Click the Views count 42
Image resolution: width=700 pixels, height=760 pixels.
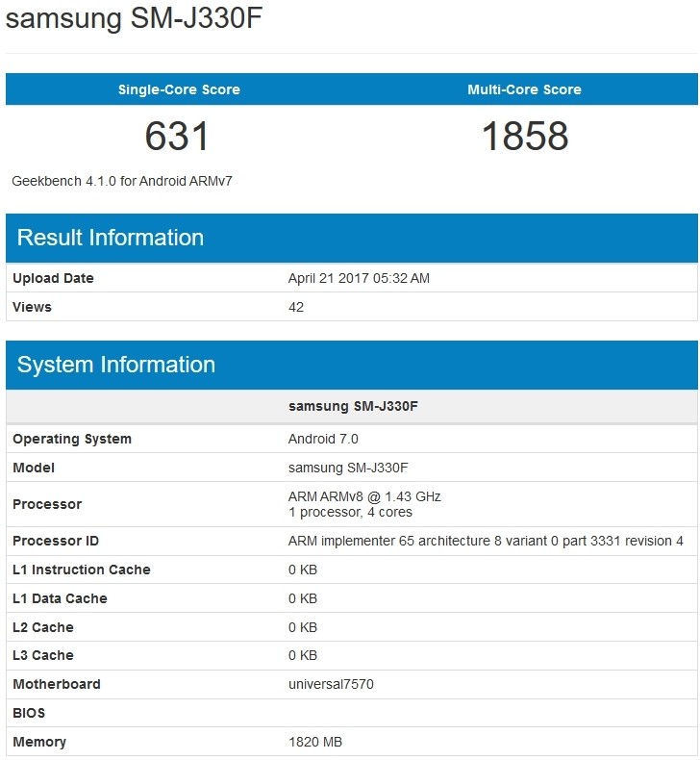(x=296, y=307)
